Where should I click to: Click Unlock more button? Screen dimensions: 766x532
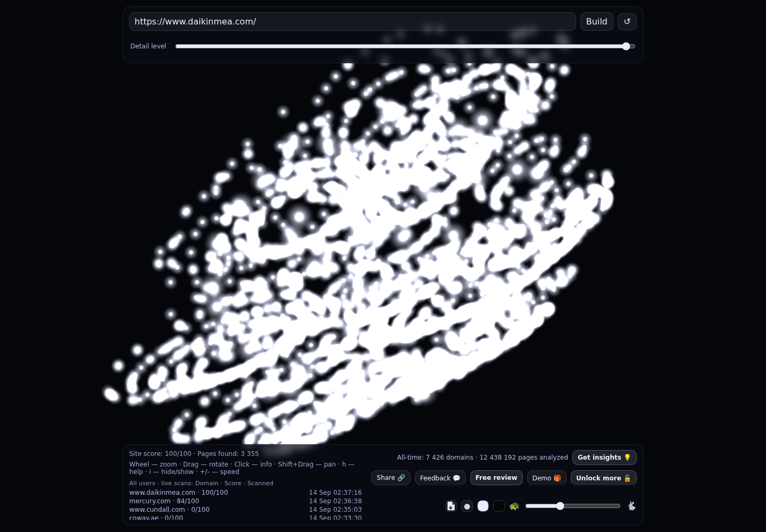[x=604, y=478]
